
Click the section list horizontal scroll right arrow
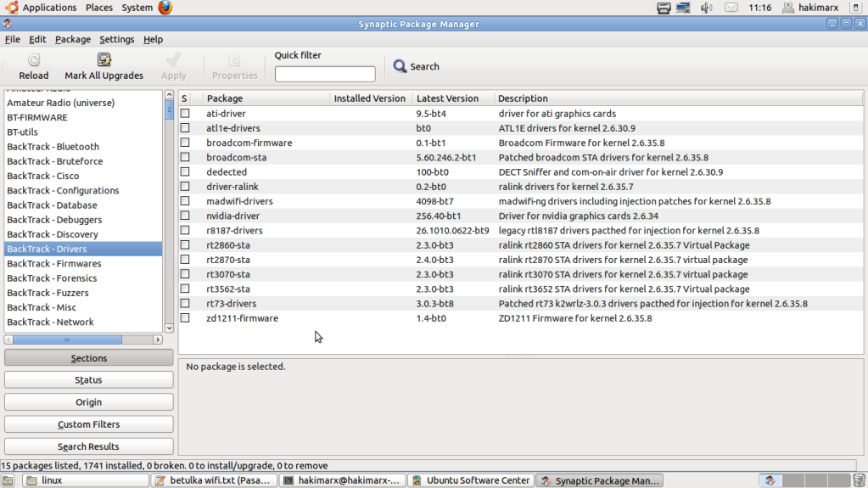158,339
